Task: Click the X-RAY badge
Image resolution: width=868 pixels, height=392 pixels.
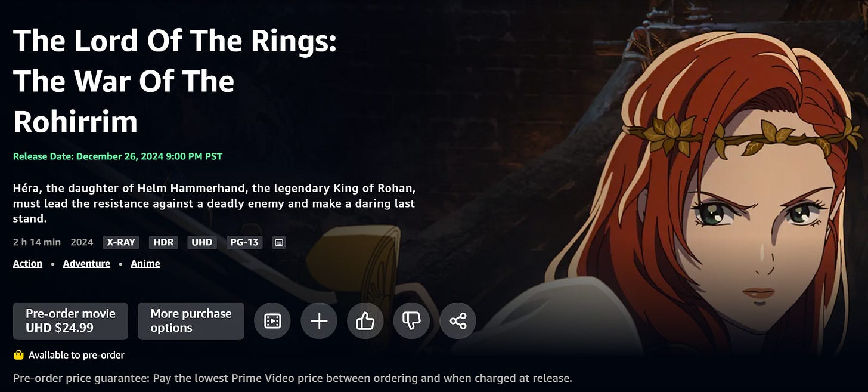Action: (x=121, y=242)
